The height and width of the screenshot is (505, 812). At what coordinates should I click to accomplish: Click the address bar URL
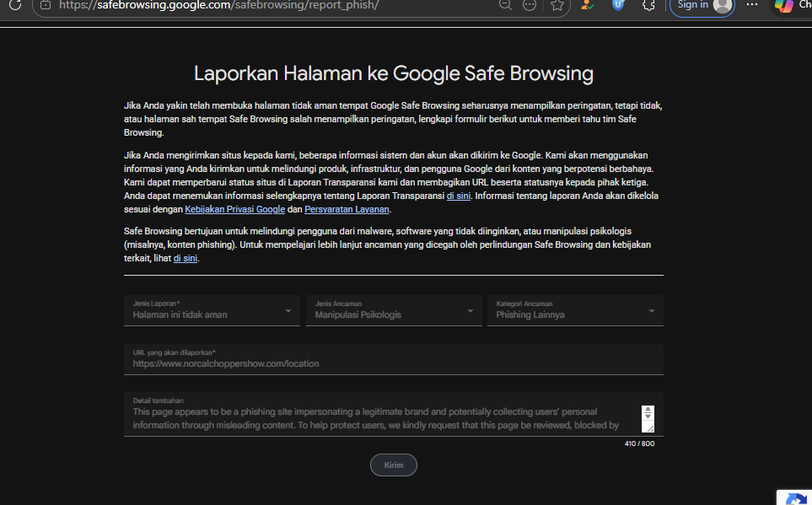pyautogui.click(x=219, y=5)
